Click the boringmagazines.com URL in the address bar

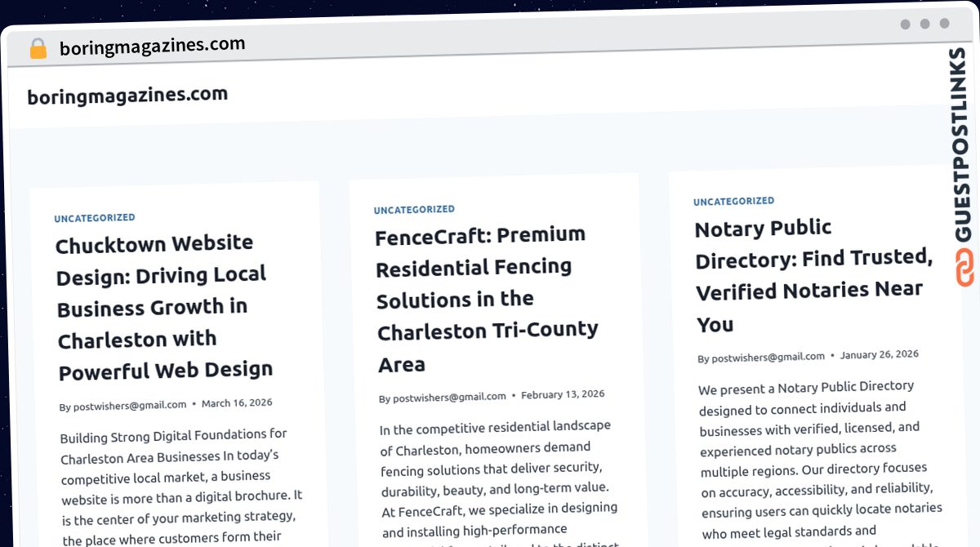(152, 46)
